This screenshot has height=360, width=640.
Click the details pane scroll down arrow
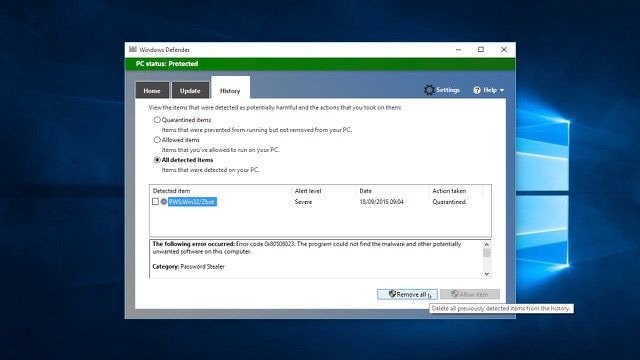tap(487, 274)
